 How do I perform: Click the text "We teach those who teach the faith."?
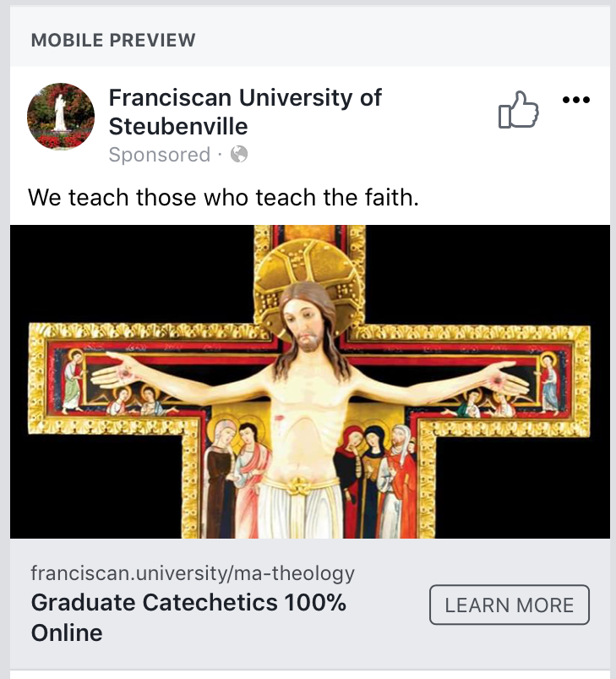223,199
